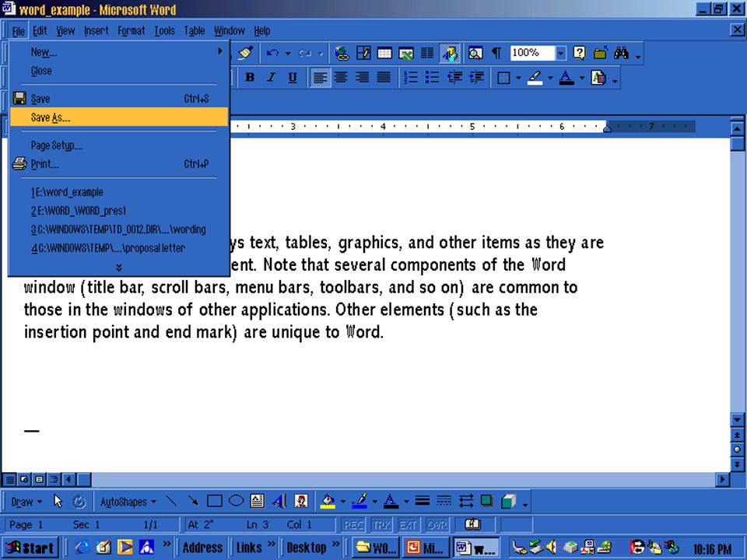
Task: Launch Internet Explorer from quick launch
Action: pyautogui.click(x=82, y=548)
